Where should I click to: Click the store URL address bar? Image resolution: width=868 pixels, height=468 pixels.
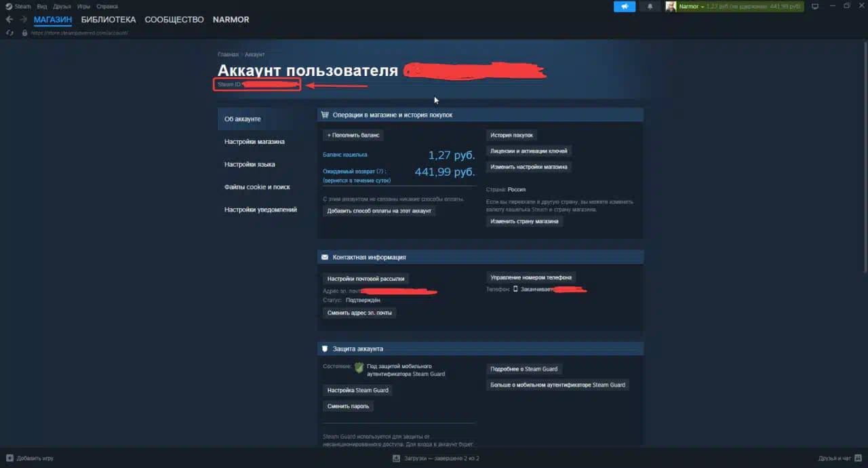(x=79, y=33)
